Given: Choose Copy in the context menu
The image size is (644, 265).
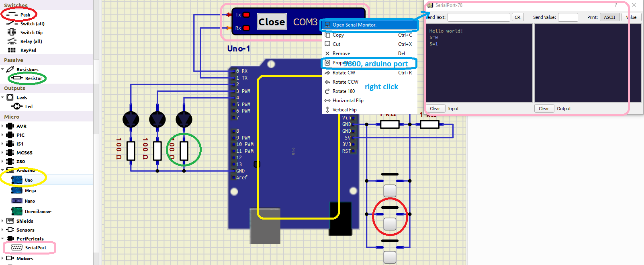Looking at the screenshot, I should click(x=370, y=35).
